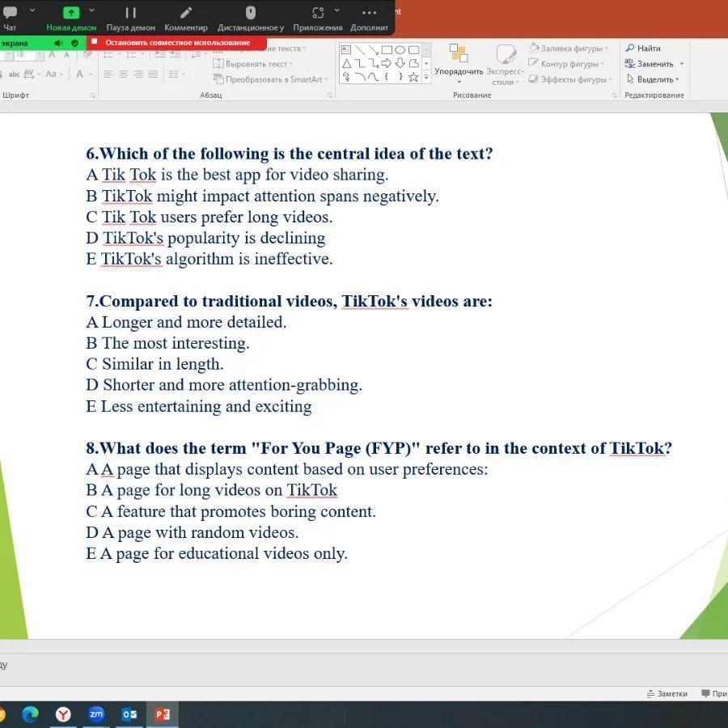Select the arc shape
The width and height of the screenshot is (728, 728).
[x=360, y=77]
